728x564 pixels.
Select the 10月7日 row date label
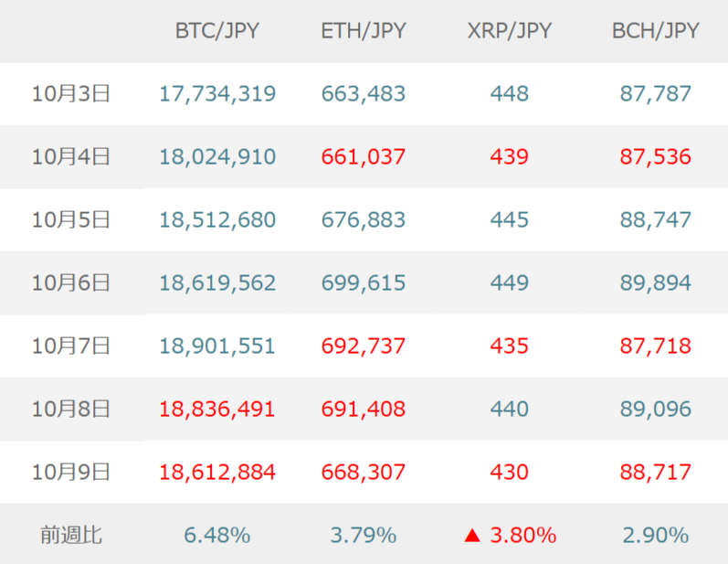tap(71, 346)
